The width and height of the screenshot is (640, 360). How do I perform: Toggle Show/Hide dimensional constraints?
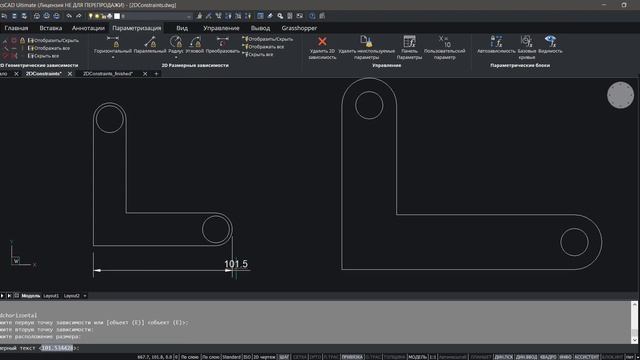point(268,39)
